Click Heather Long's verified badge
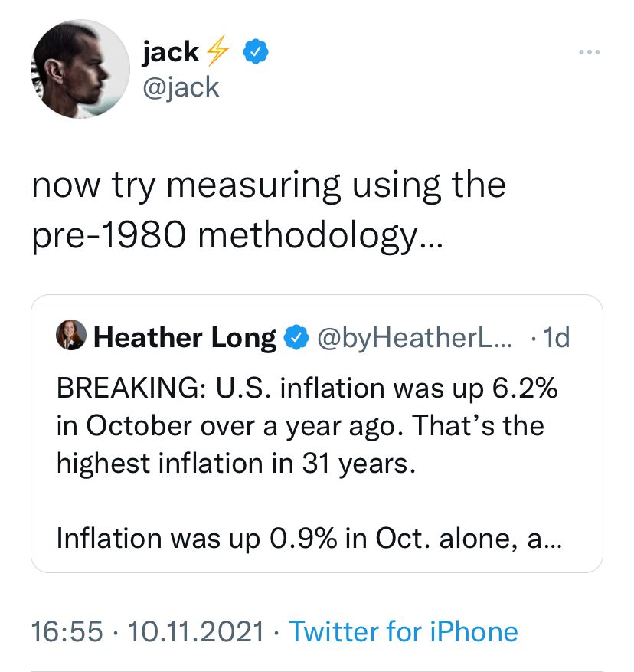The image size is (634, 672). pyautogui.click(x=296, y=338)
